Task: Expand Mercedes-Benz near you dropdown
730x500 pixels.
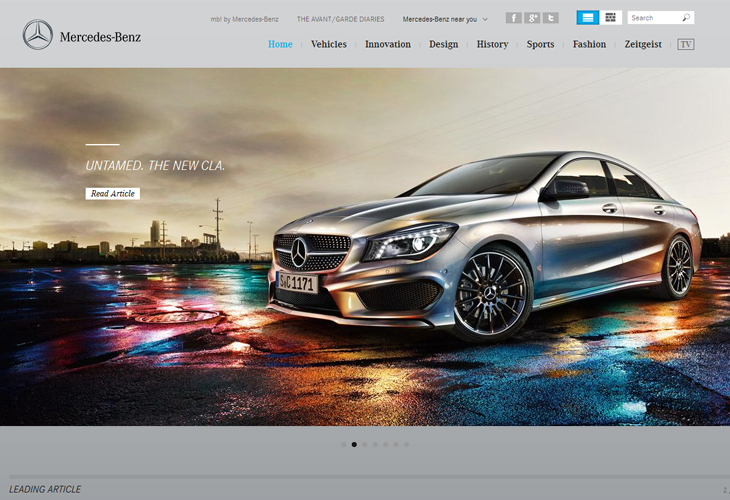Action: 445,19
